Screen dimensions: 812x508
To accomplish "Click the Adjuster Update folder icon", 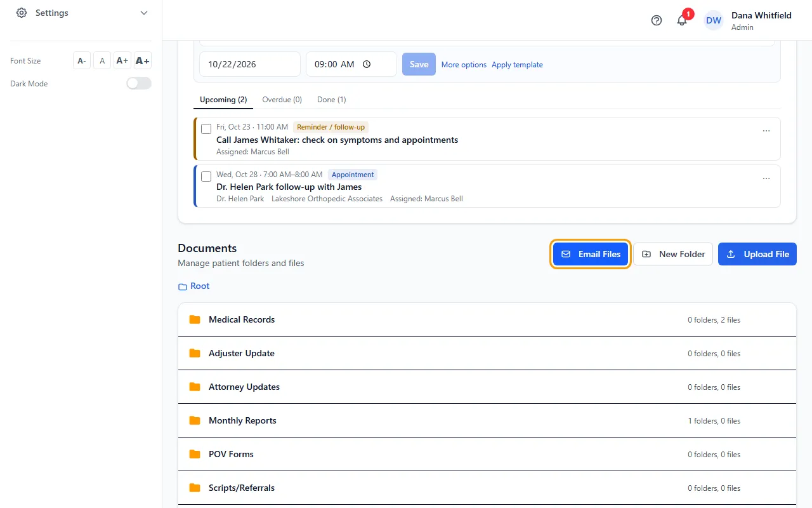I will coord(195,353).
